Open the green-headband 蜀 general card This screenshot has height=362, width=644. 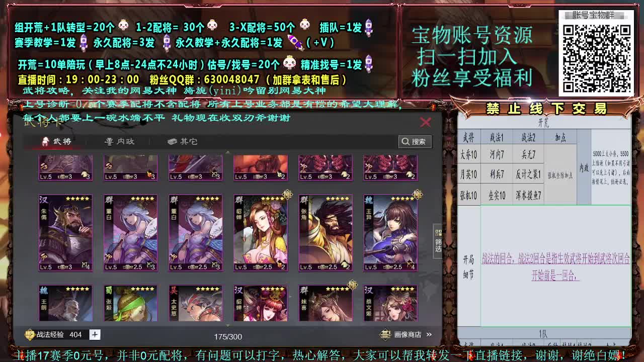pyautogui.click(x=130, y=303)
